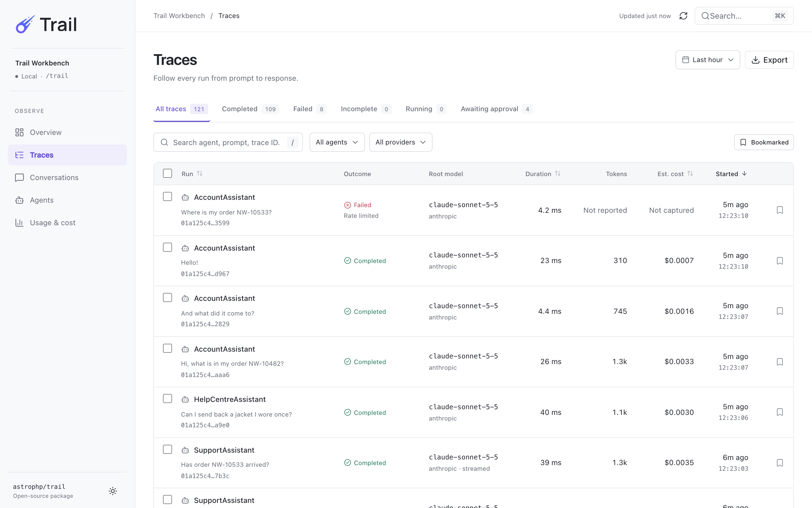Open the Usage & cost sidebar link
The height and width of the screenshot is (508, 812).
tap(67, 223)
